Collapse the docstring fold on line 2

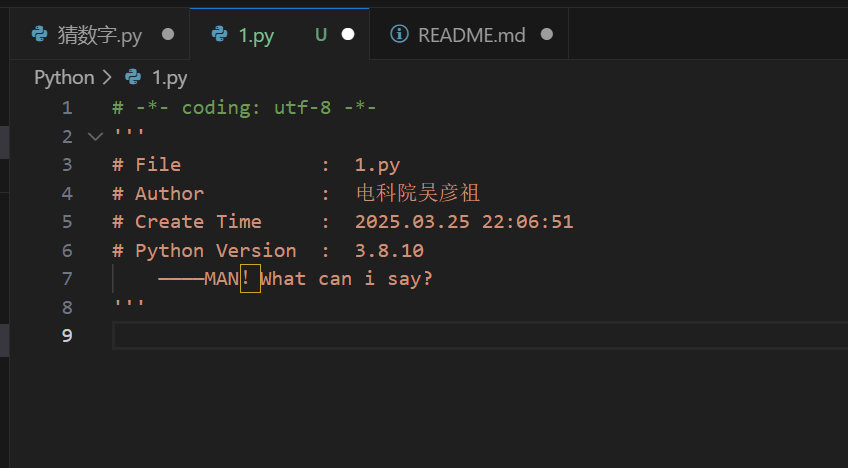tap(95, 136)
